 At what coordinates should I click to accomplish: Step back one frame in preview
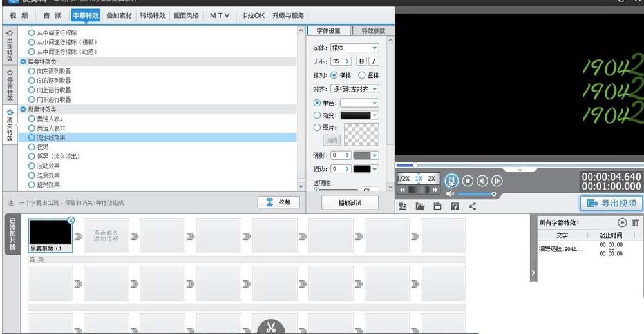click(x=482, y=181)
